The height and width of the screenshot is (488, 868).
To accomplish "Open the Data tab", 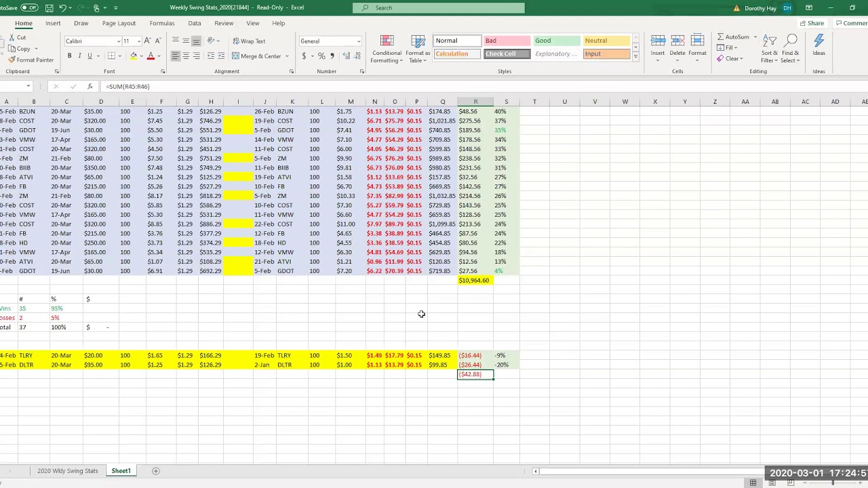I will pos(195,23).
